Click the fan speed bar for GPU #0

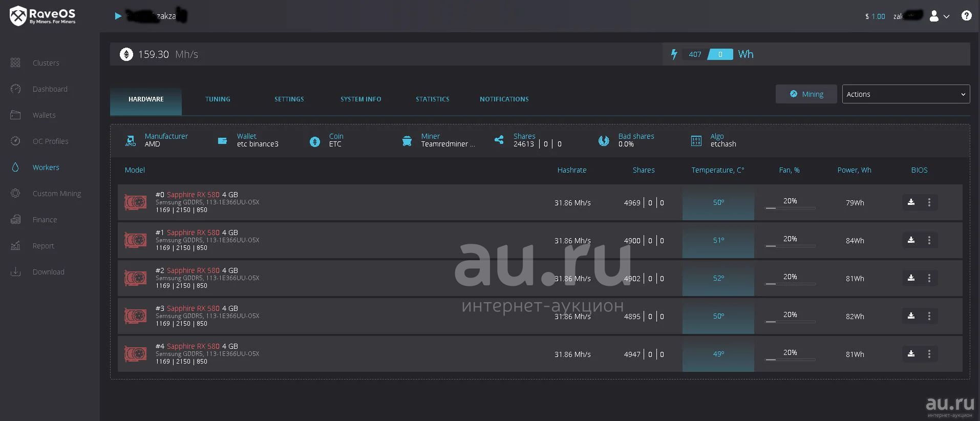pyautogui.click(x=790, y=208)
